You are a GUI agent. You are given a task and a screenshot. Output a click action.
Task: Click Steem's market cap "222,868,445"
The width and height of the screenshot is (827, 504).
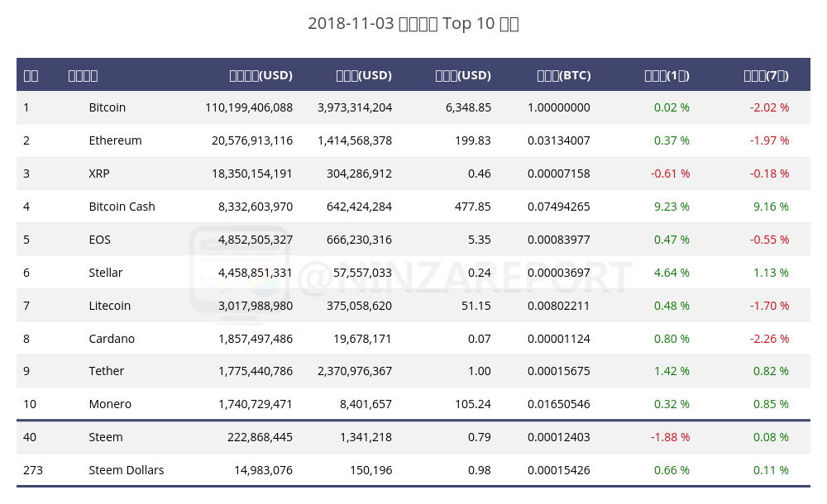260,438
